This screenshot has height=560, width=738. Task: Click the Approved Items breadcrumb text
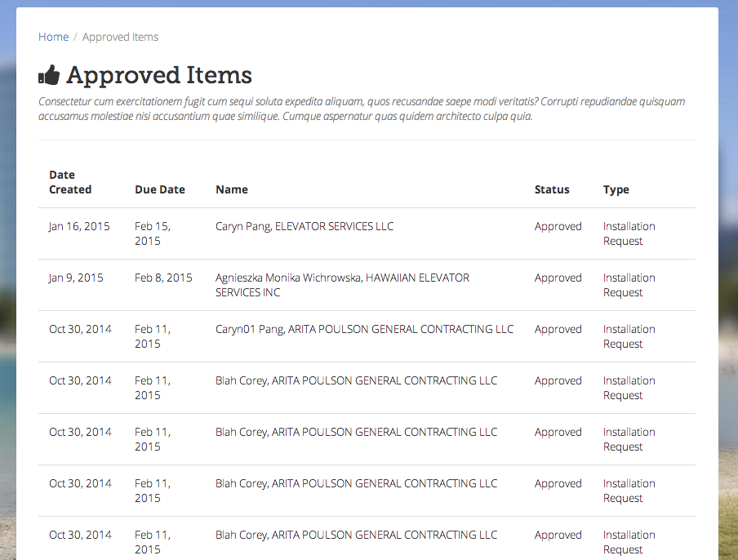point(120,37)
